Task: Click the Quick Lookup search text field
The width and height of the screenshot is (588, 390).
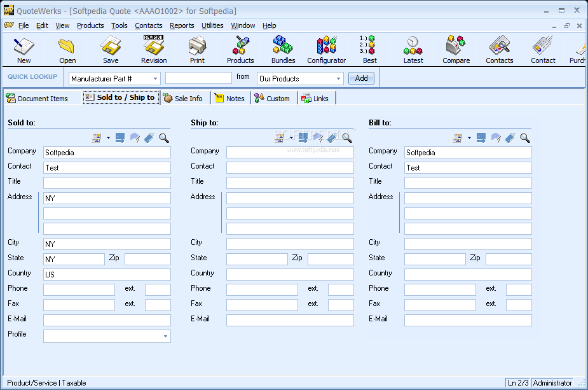Action: coord(198,78)
